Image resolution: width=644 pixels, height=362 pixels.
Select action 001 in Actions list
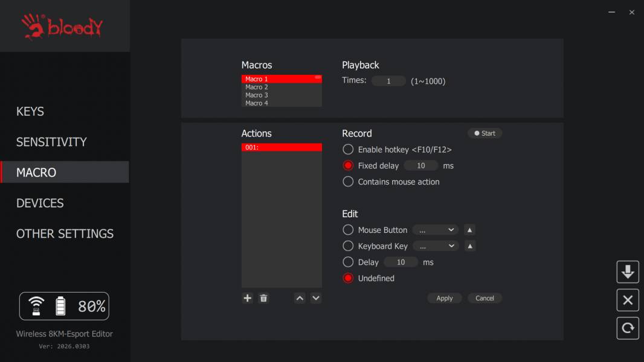pos(282,147)
